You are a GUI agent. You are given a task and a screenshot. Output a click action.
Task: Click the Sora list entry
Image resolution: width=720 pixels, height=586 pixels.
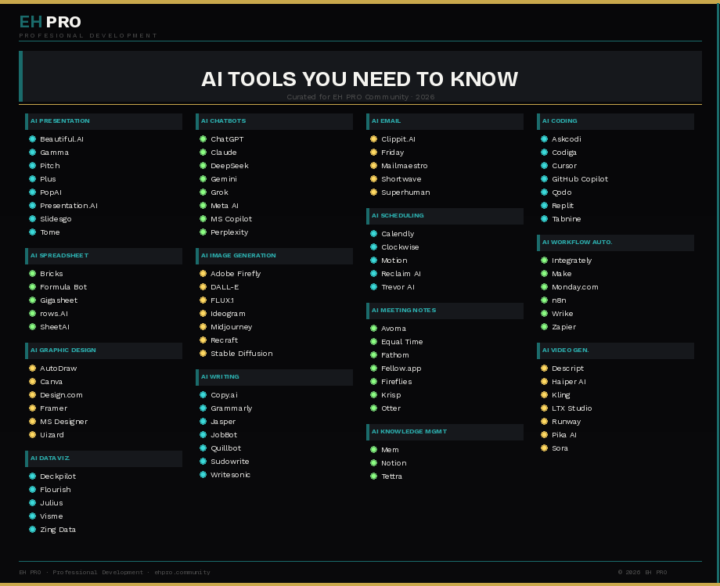pos(555,448)
